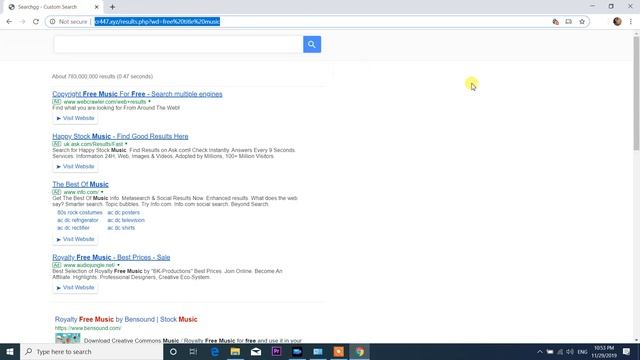Open The Best Of Music link
This screenshot has width=640, height=360.
coord(80,184)
